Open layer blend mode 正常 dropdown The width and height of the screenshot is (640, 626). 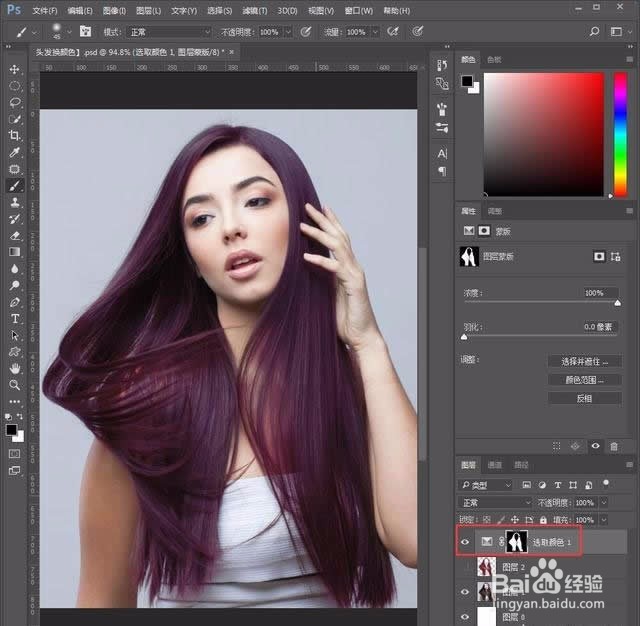495,503
